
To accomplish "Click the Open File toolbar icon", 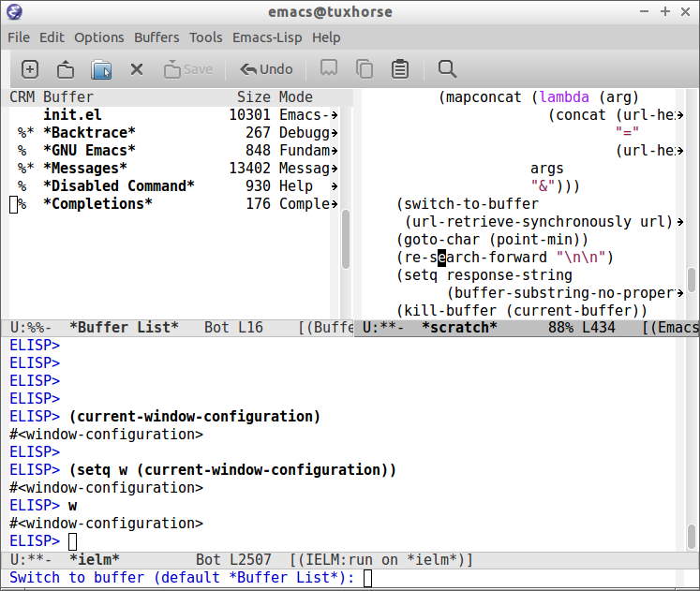I will [66, 69].
